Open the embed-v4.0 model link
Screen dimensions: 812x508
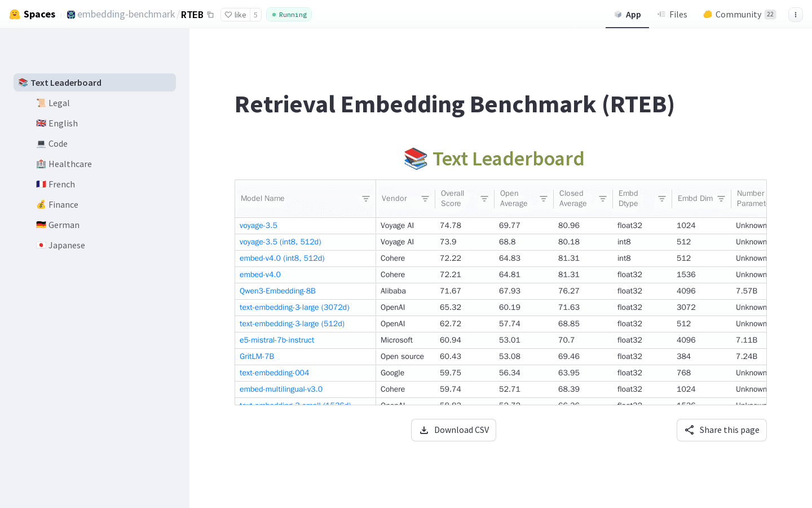point(260,274)
